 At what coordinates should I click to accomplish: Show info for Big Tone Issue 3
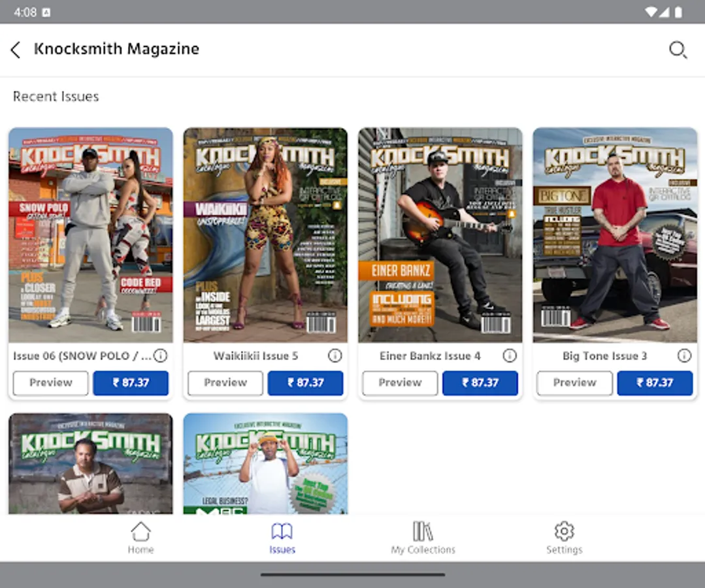pos(684,355)
